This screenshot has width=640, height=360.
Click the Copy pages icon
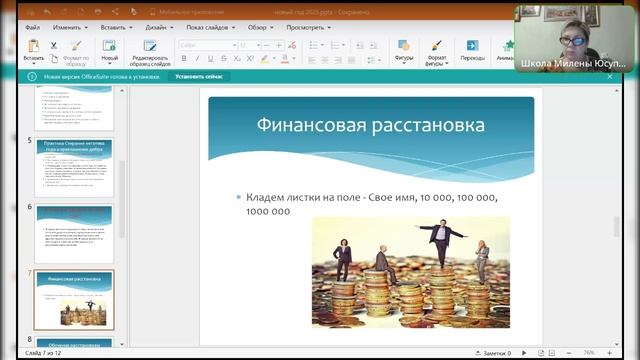click(x=54, y=59)
